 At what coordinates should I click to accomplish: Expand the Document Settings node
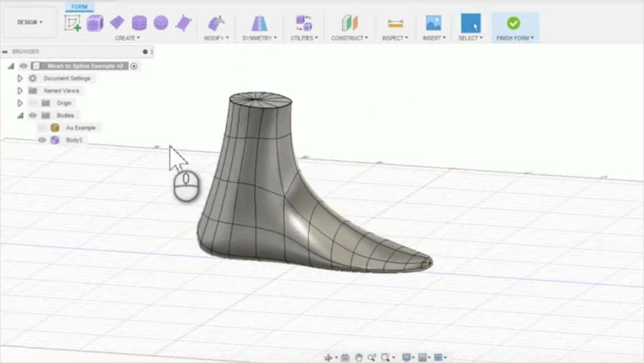pos(20,78)
